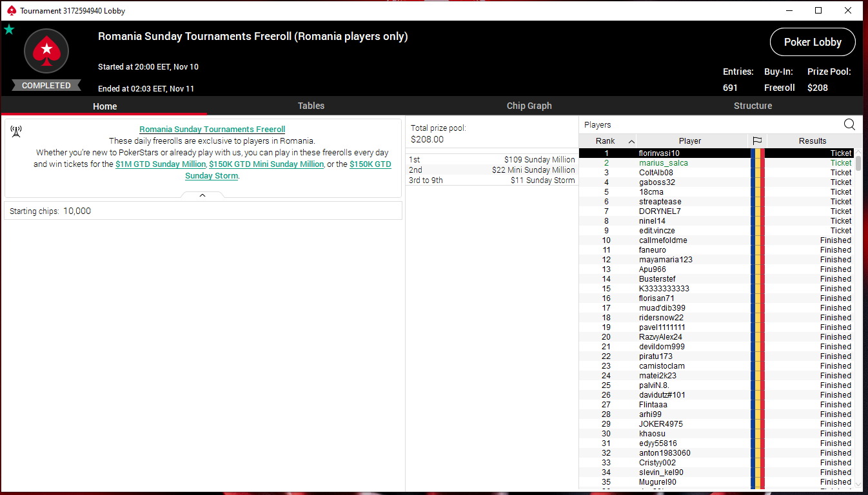Select player faneuro
Screen dimensions: 868x495
tap(716, 250)
